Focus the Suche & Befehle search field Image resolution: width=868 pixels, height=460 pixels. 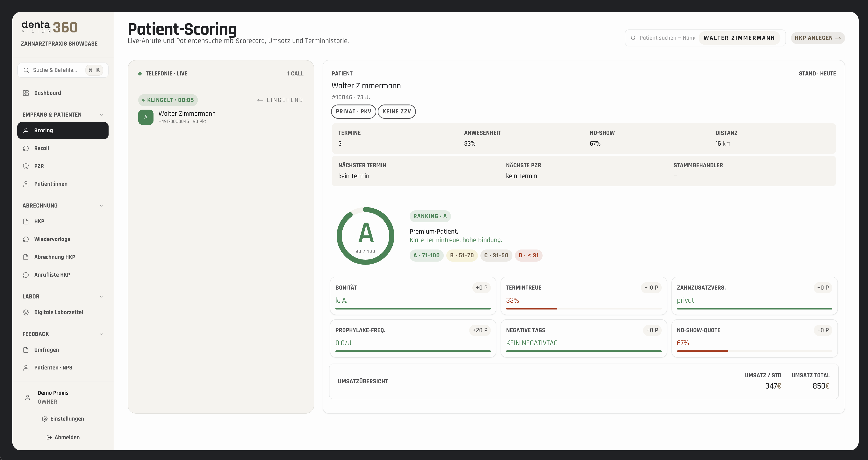[63, 70]
